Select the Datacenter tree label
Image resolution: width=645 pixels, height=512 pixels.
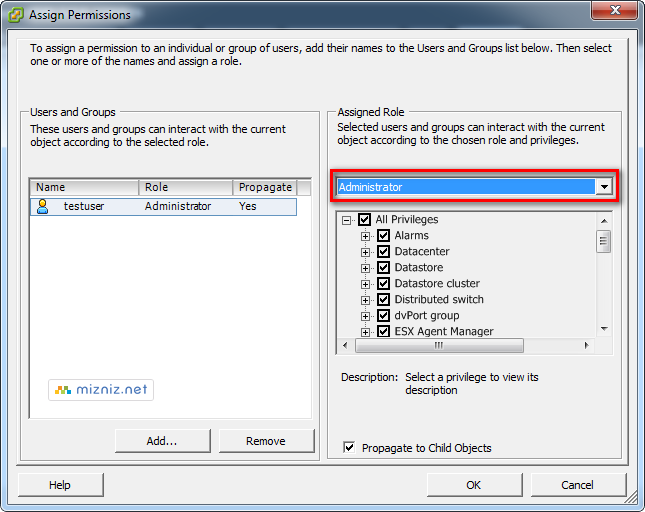(422, 252)
